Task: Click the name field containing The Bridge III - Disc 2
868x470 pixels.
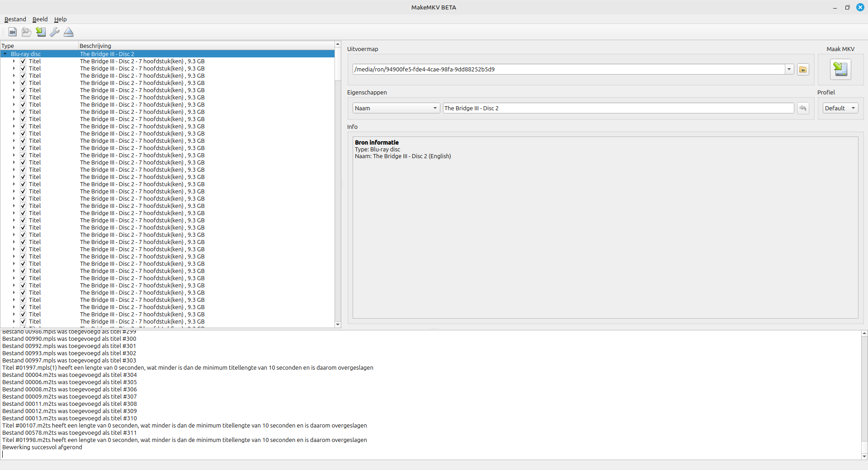Action: [618, 108]
